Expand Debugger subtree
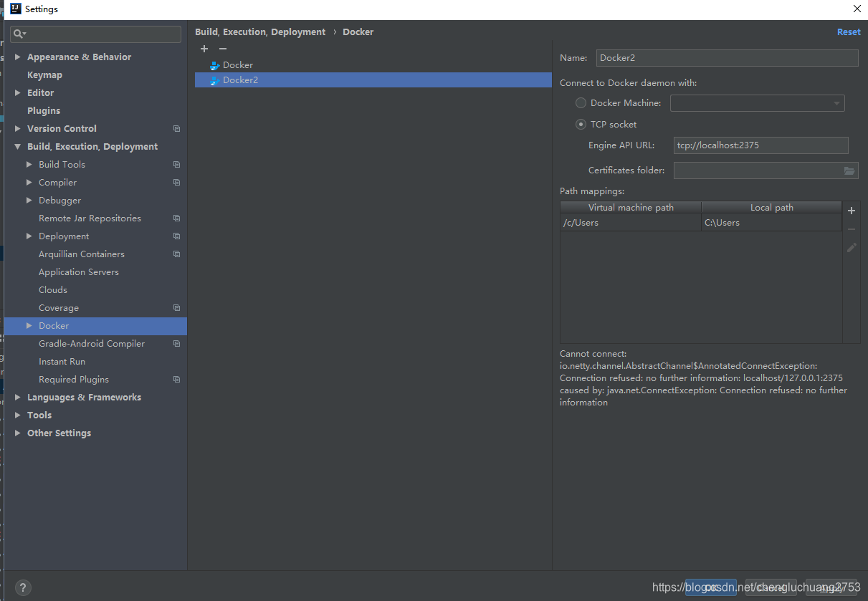Image resolution: width=868 pixels, height=601 pixels. tap(29, 201)
